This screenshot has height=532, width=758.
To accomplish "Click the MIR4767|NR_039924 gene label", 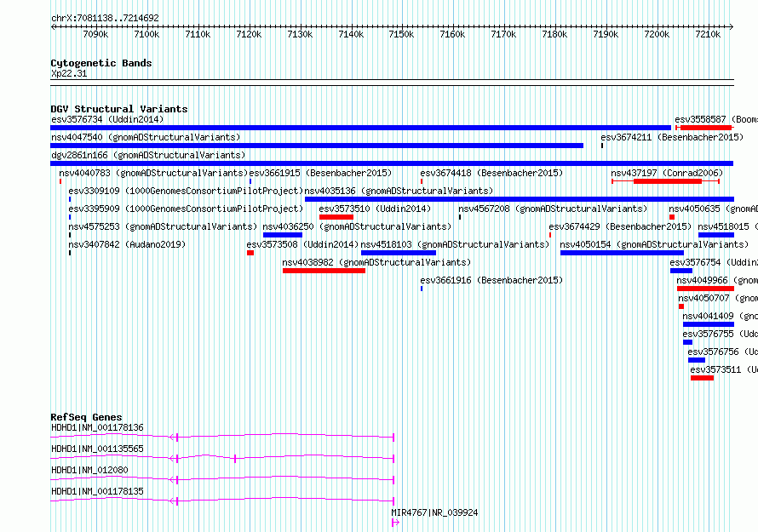I will coord(434,512).
